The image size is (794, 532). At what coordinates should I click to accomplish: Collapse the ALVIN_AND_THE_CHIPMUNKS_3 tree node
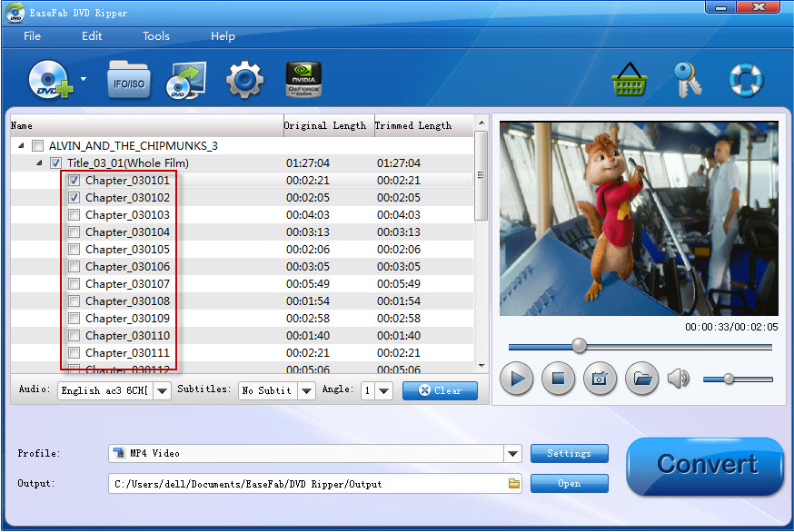point(21,146)
